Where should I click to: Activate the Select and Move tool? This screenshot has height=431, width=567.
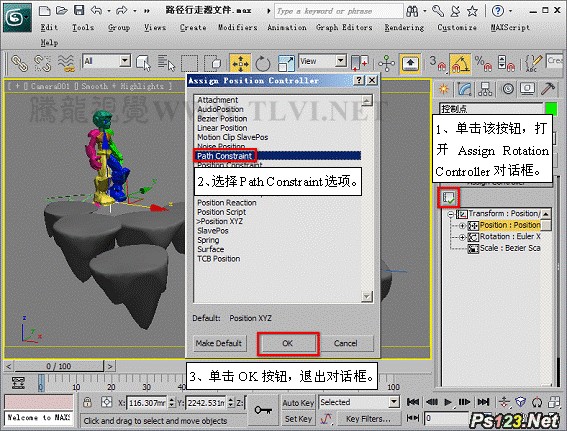[x=240, y=63]
